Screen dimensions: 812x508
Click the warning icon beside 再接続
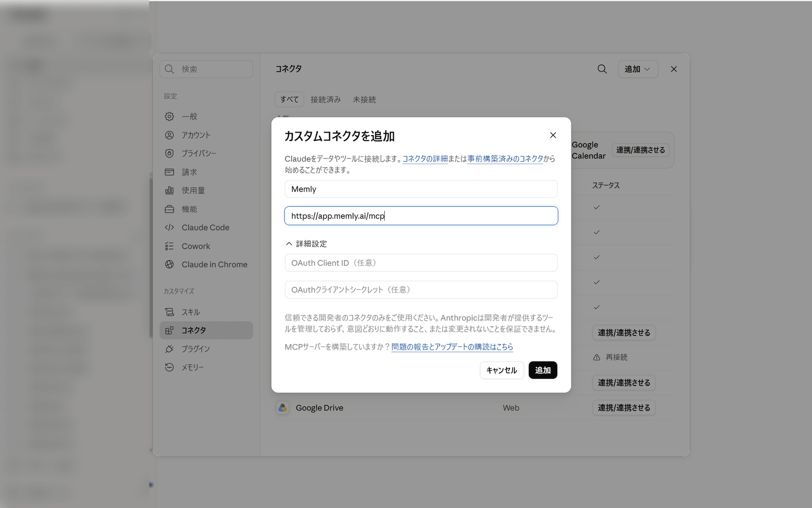[597, 358]
